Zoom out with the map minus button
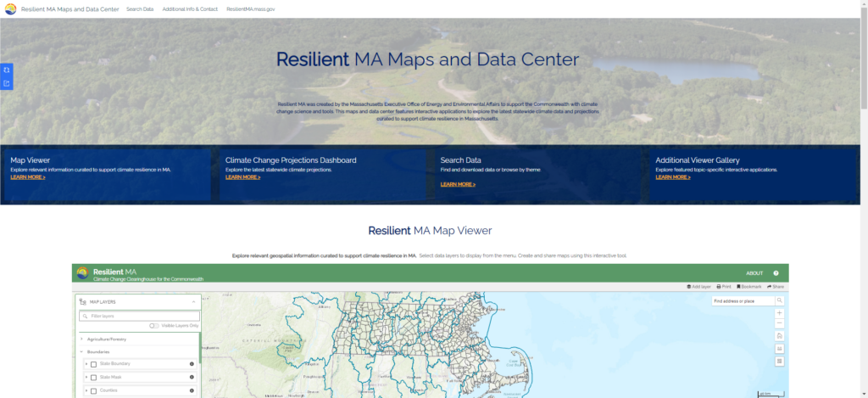Screen dimensions: 868x398 pyautogui.click(x=780, y=323)
